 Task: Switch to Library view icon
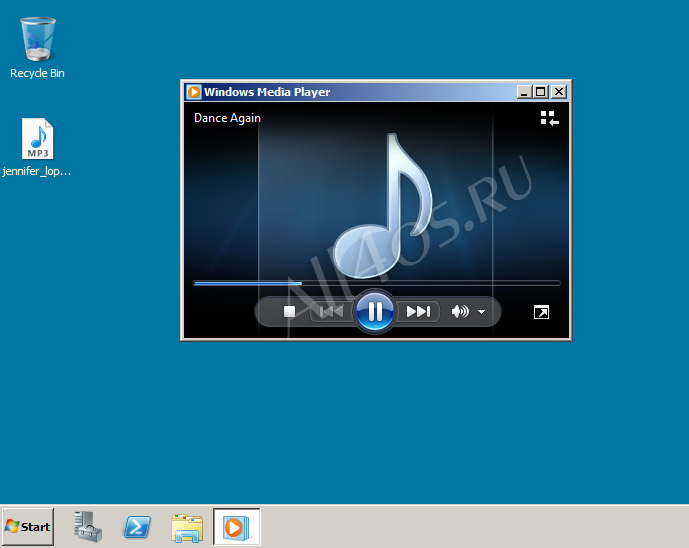pyautogui.click(x=550, y=118)
